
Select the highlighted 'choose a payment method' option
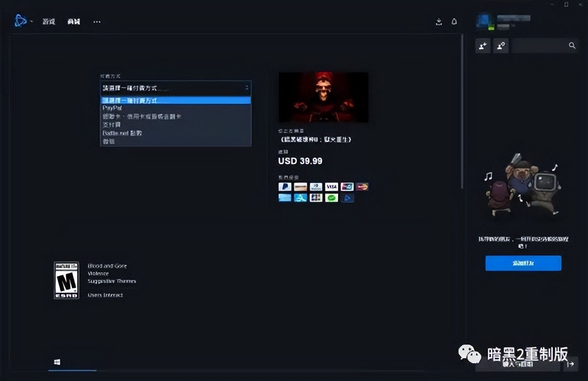(176, 100)
